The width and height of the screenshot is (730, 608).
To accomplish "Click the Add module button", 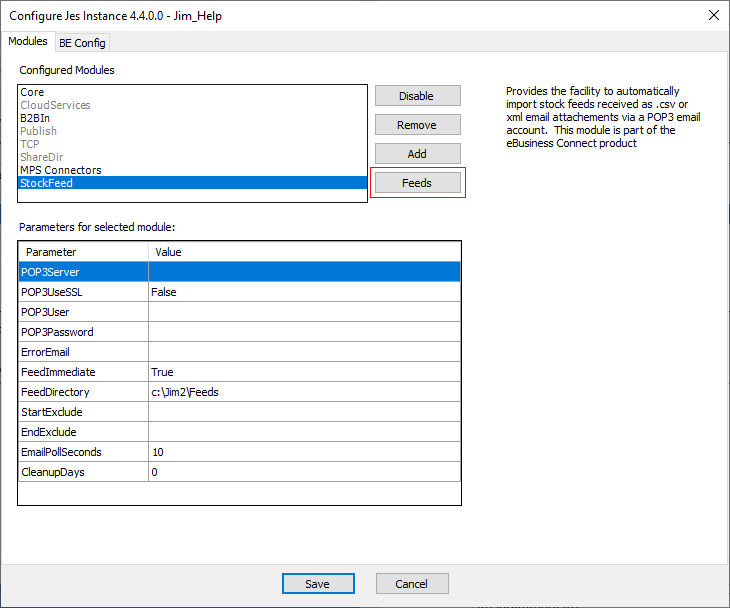I will click(416, 154).
